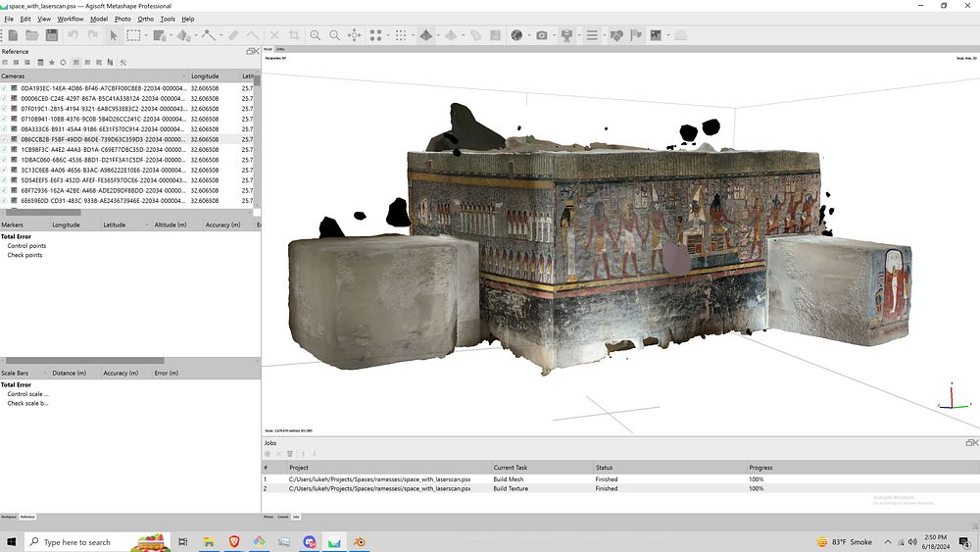Select the Navigation arrow tool
Screen dimensions: 980x552
point(114,35)
